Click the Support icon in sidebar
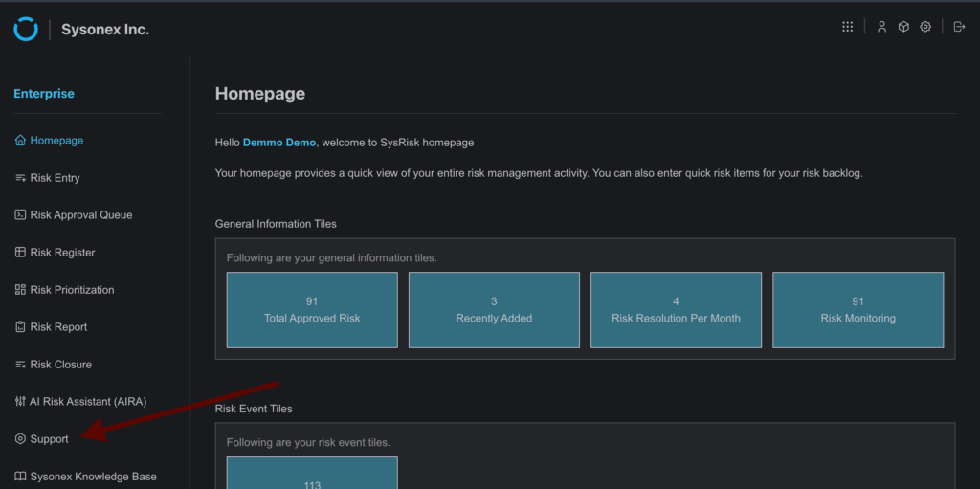This screenshot has width=980, height=489. (x=20, y=439)
